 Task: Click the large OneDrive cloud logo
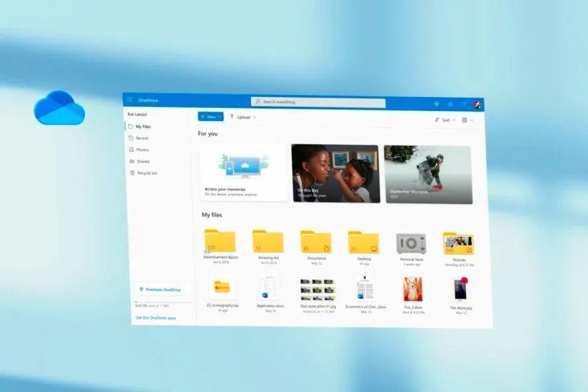pos(59,108)
